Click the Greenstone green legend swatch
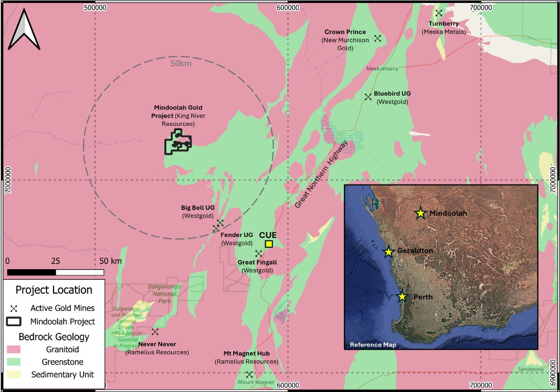 [14, 361]
